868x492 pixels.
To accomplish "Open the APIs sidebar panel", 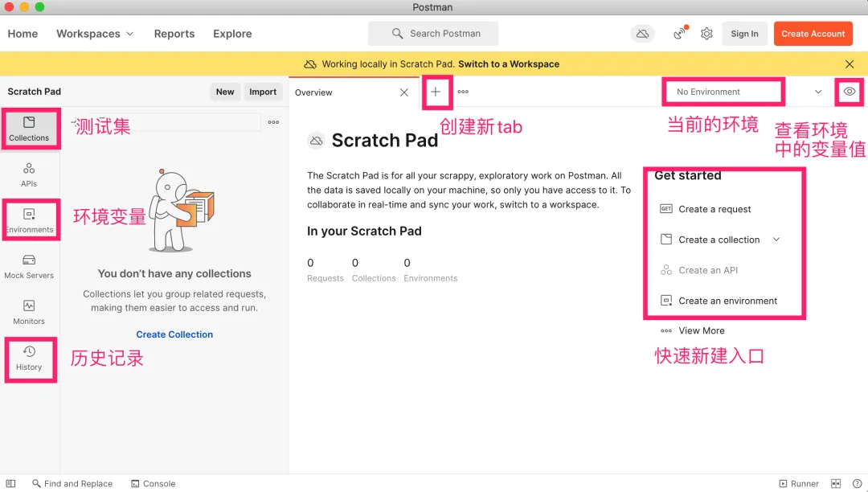I will pos(29,175).
